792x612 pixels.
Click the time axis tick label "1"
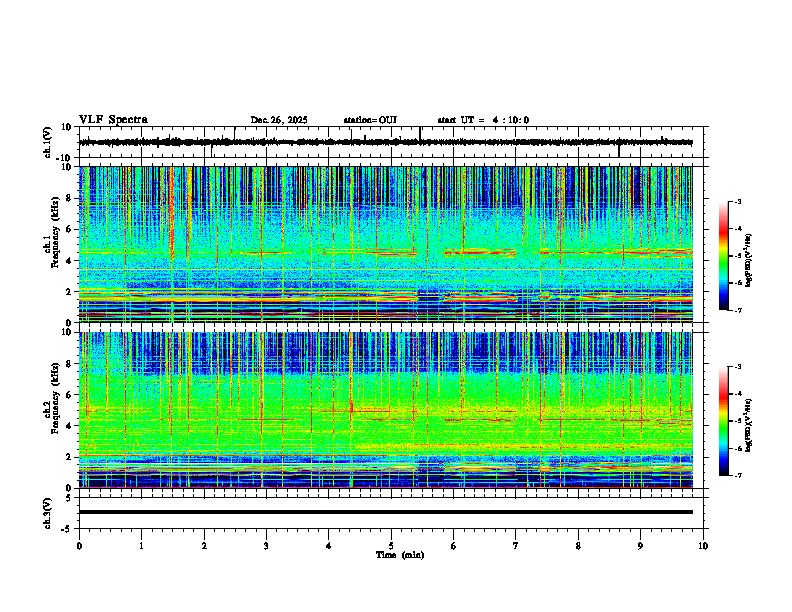coord(141,546)
